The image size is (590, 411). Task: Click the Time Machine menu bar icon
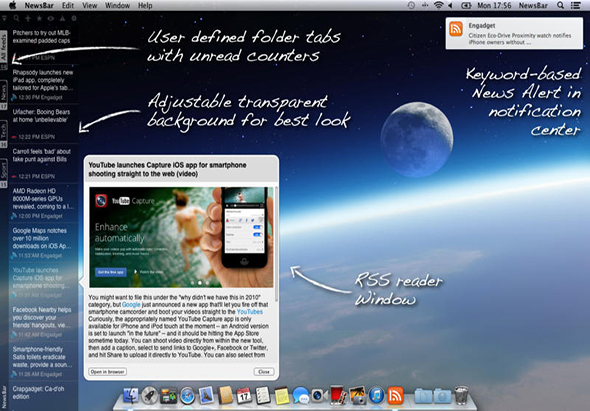pyautogui.click(x=411, y=5)
